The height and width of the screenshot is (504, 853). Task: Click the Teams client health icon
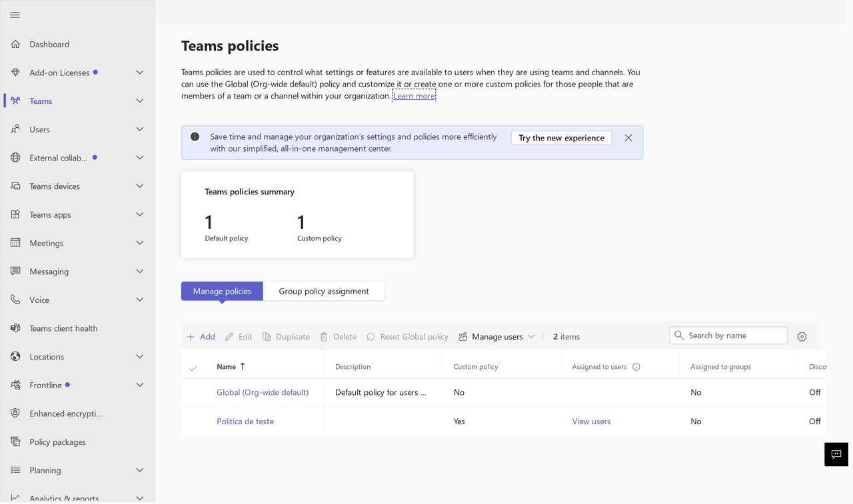tap(15, 328)
